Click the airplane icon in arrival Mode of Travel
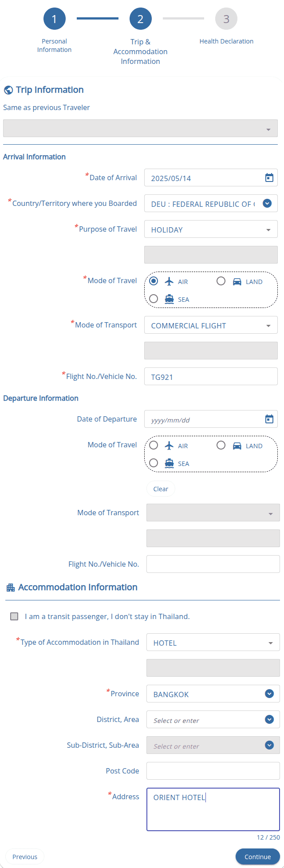Image resolution: width=284 pixels, height=868 pixels. tap(169, 281)
